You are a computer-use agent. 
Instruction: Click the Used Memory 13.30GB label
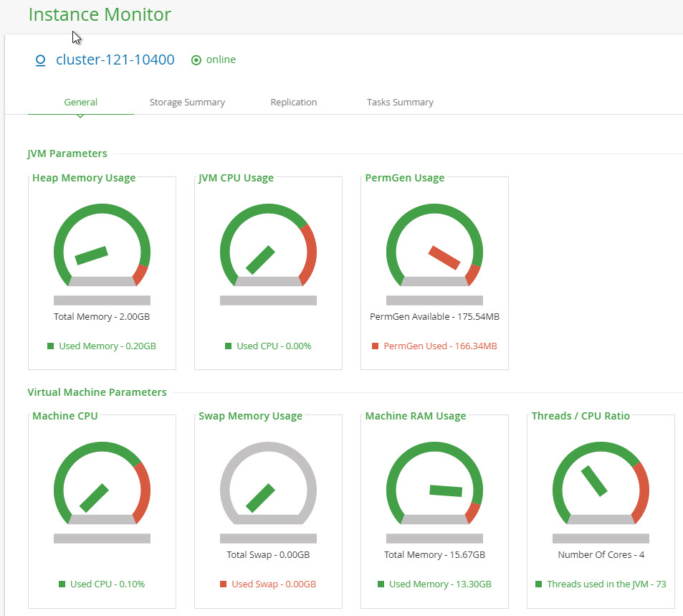(x=440, y=584)
